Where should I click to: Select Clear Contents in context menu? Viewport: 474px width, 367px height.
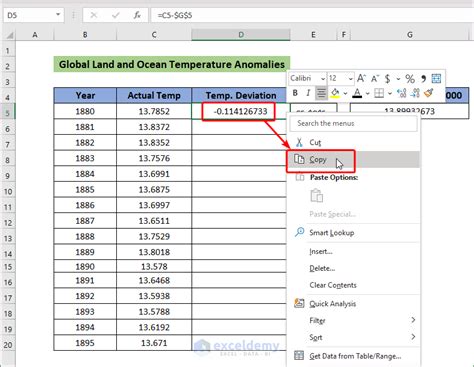pyautogui.click(x=333, y=285)
